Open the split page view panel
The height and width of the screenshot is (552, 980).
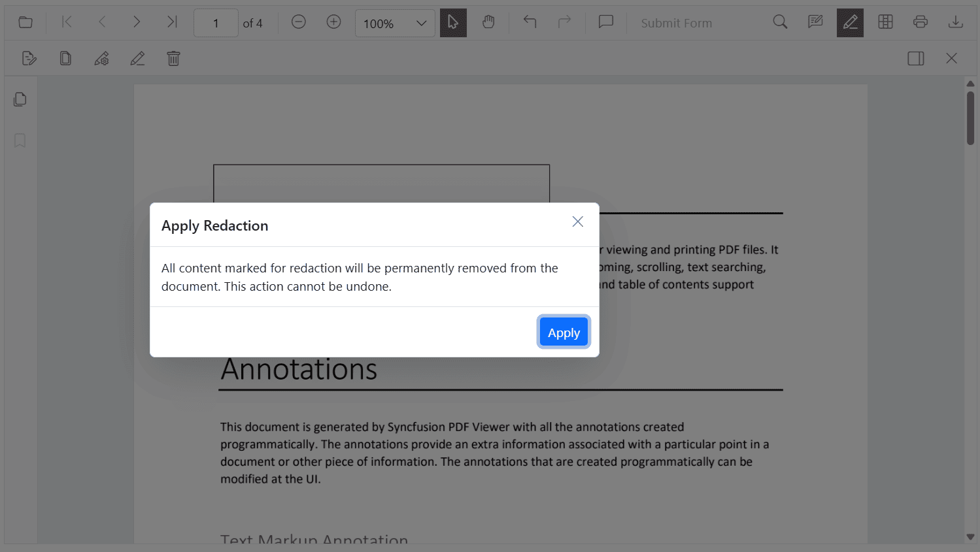(915, 58)
